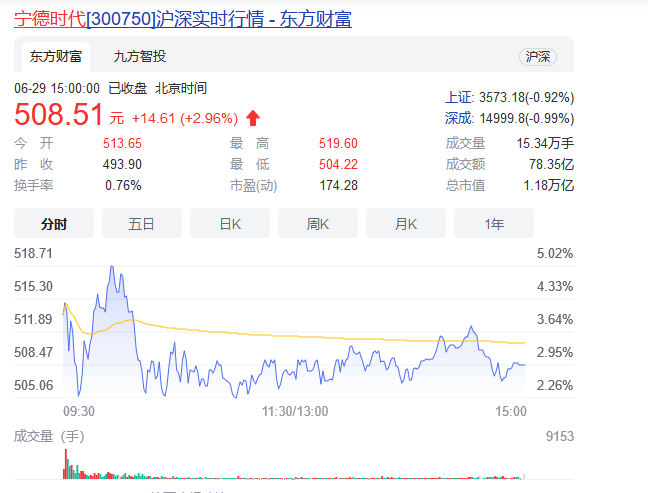Click the large 508.51 current price
The width and height of the screenshot is (648, 493).
coord(59,116)
